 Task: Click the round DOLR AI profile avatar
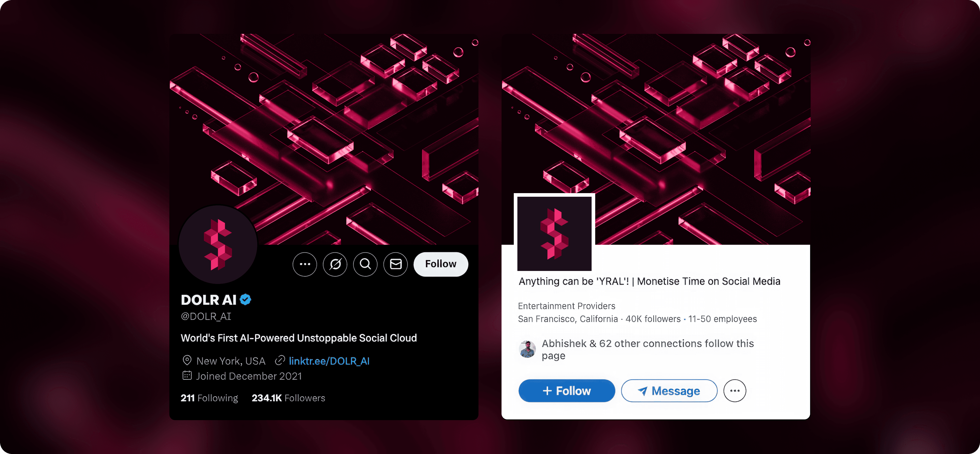218,245
